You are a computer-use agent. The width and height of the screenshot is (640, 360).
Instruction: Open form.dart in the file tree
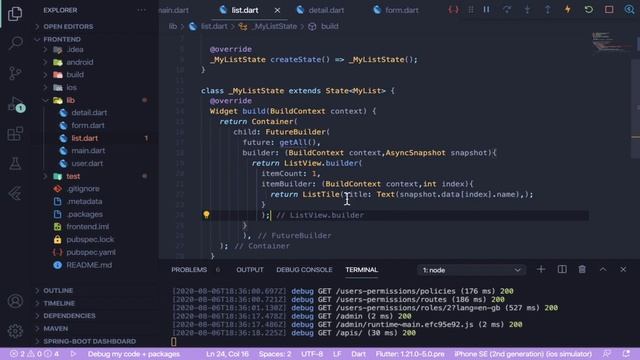pos(88,125)
